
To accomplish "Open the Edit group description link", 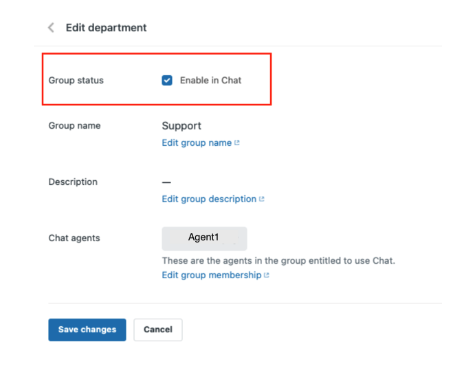I will (x=209, y=199).
